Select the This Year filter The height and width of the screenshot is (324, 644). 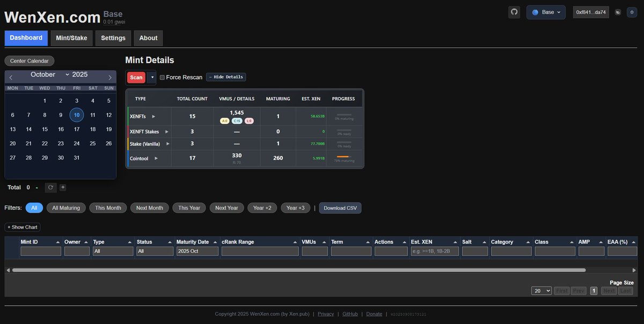tap(189, 208)
